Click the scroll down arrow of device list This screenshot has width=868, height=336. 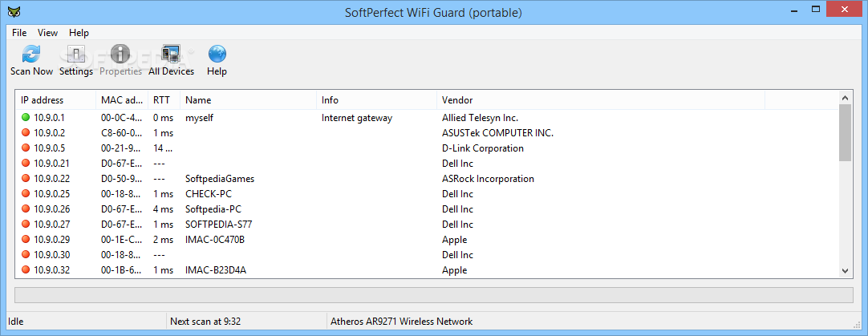[x=845, y=271]
